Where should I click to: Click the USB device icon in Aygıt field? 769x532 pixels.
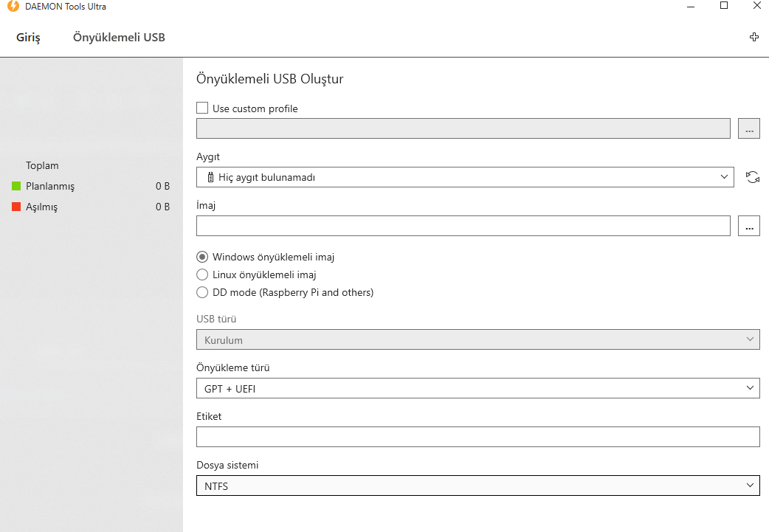pyautogui.click(x=210, y=177)
